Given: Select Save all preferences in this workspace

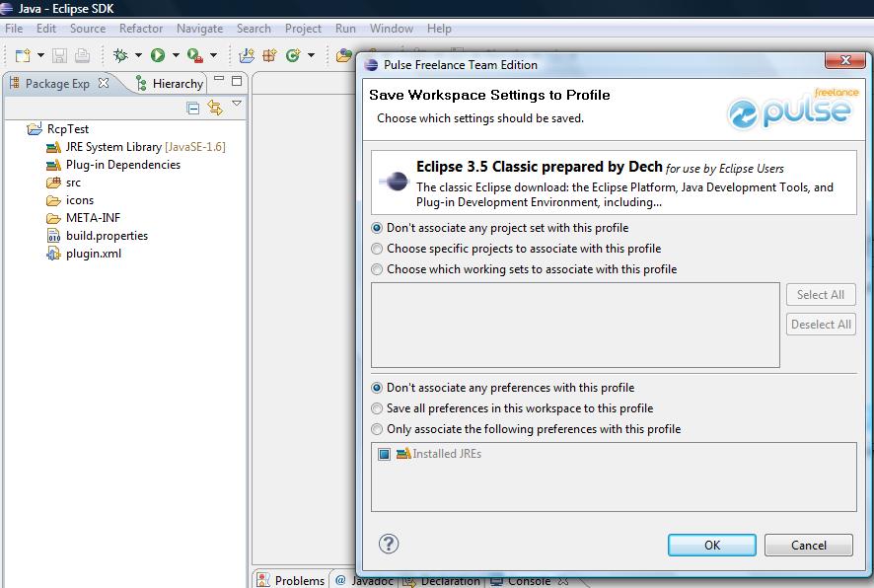Looking at the screenshot, I should tap(377, 408).
